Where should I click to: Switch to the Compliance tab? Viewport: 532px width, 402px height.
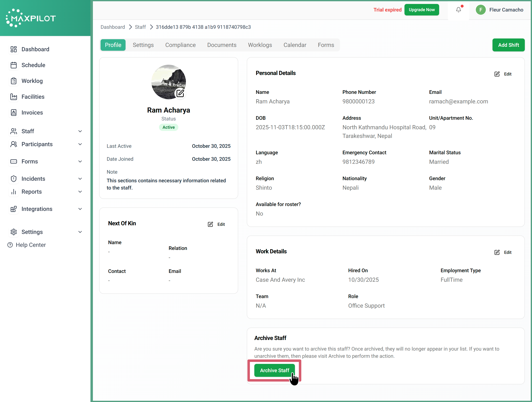click(x=180, y=45)
